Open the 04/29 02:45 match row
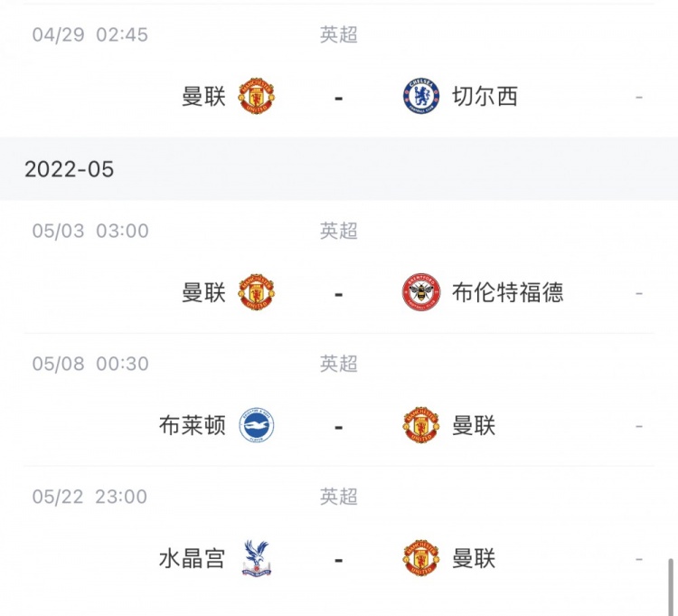Image resolution: width=678 pixels, height=616 pixels. tap(339, 71)
